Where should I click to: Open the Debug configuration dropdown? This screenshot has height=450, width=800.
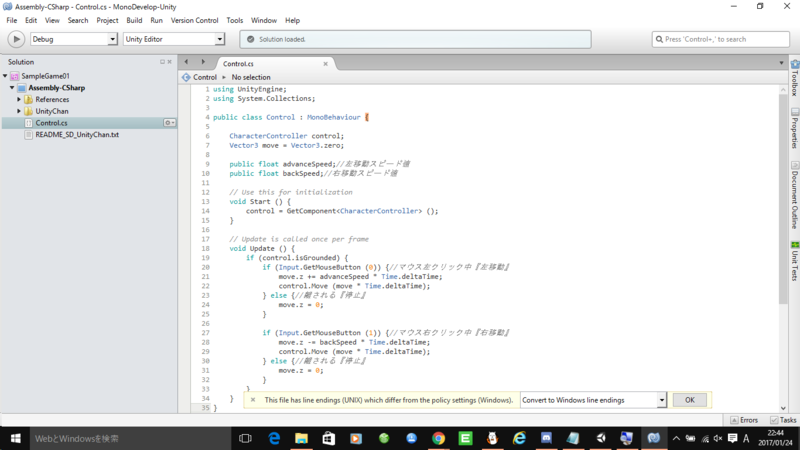pos(74,39)
